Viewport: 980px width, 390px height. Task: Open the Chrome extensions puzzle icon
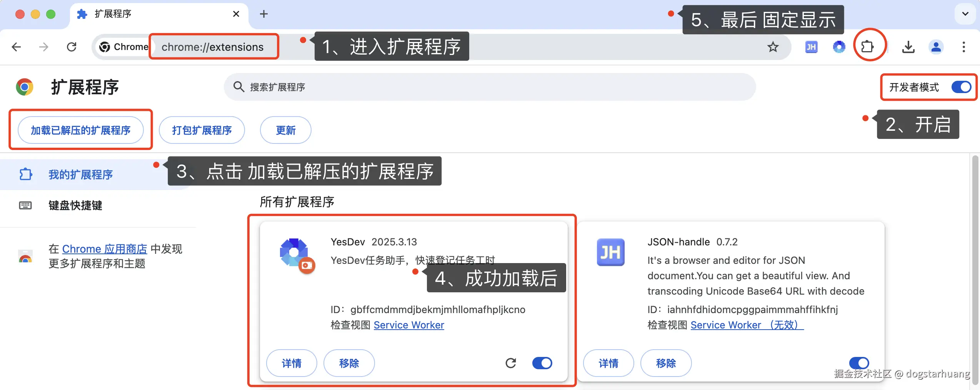tap(870, 46)
